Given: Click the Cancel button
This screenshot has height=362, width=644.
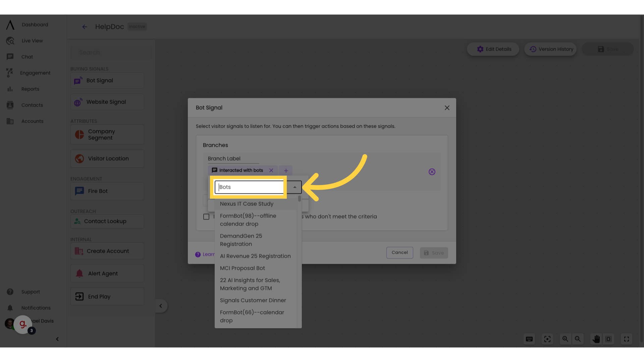Looking at the screenshot, I should click(x=399, y=252).
